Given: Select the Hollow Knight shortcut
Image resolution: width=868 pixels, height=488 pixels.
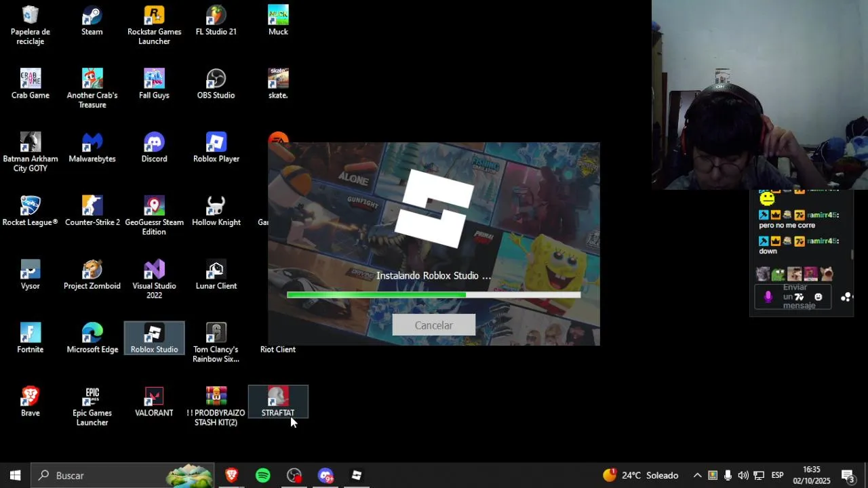Looking at the screenshot, I should (x=216, y=211).
